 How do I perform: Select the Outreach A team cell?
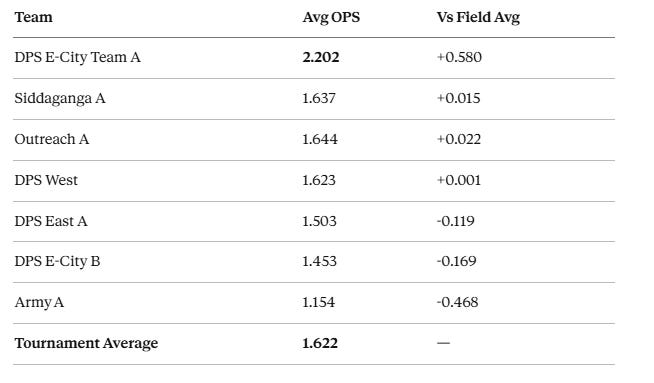pos(51,139)
